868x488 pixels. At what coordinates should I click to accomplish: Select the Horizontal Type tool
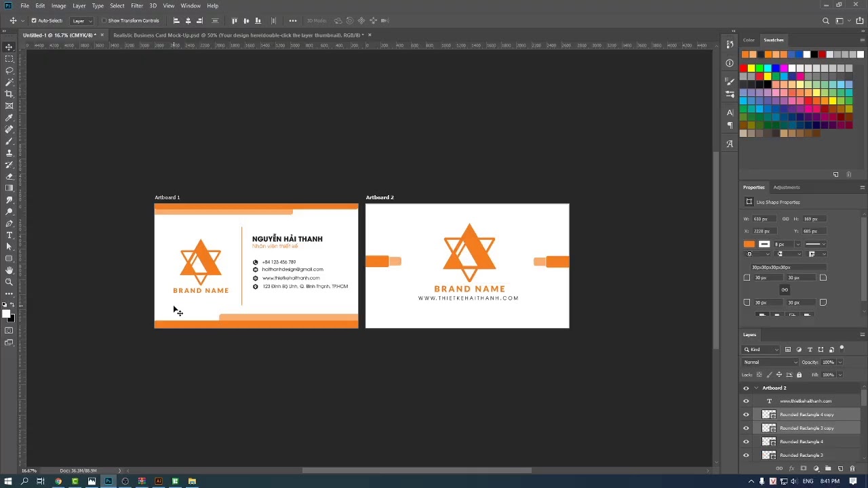click(x=9, y=235)
